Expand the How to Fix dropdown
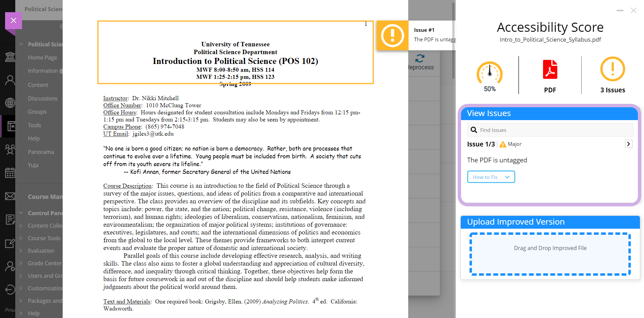The width and height of the screenshot is (644, 318). point(491,177)
